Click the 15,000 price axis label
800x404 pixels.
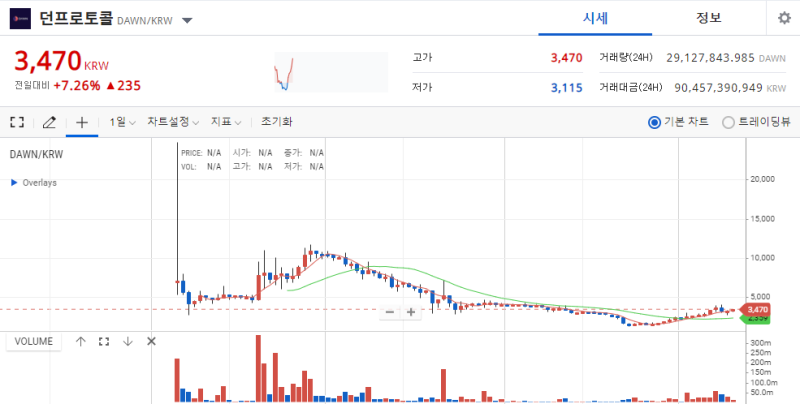coord(762,219)
